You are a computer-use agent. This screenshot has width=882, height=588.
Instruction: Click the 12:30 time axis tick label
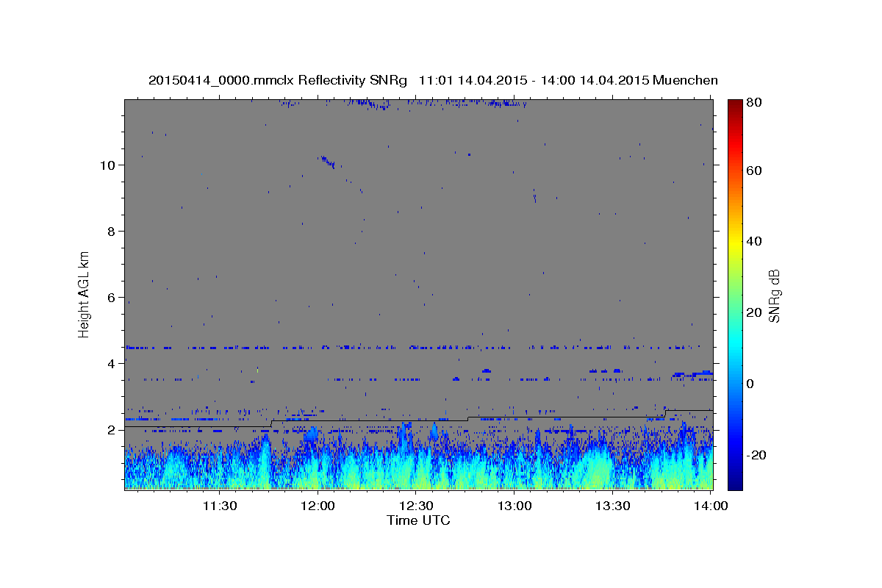click(x=416, y=506)
